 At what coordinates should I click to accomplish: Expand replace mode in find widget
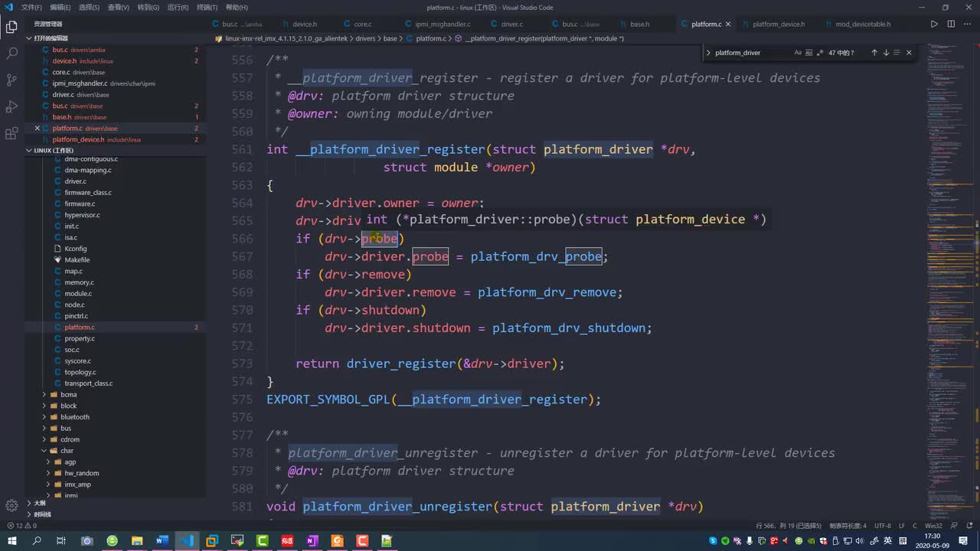pyautogui.click(x=708, y=53)
